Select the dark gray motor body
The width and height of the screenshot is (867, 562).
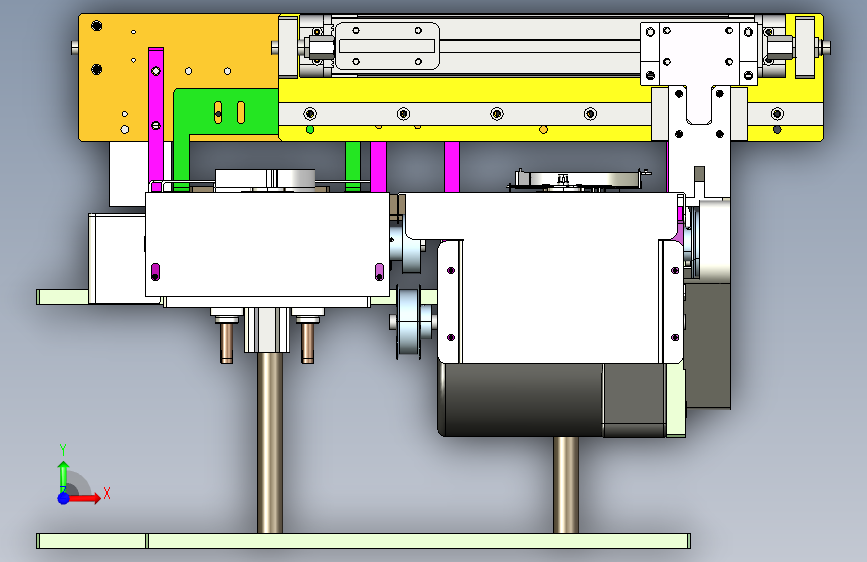[551, 399]
